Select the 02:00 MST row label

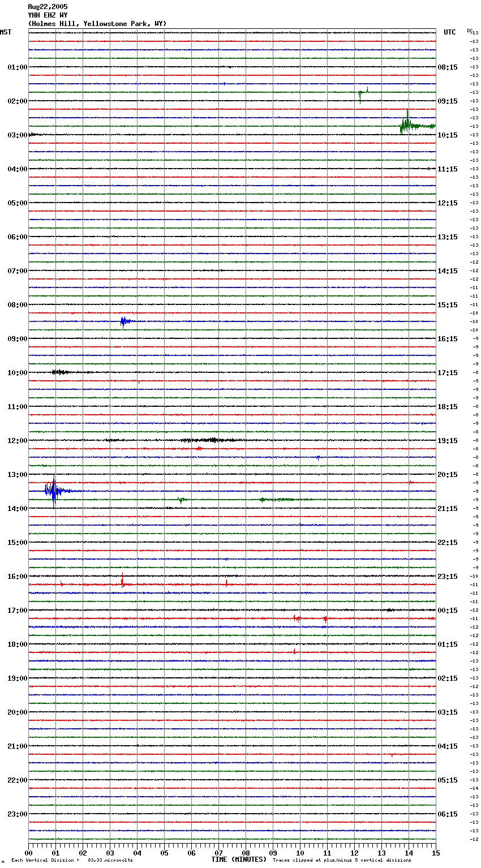pos(18,101)
